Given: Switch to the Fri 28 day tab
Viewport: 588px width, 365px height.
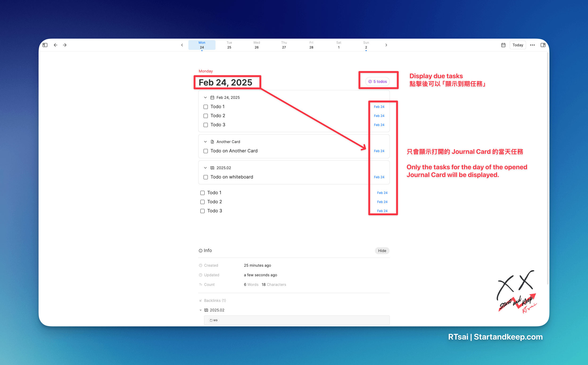Looking at the screenshot, I should click(x=311, y=45).
